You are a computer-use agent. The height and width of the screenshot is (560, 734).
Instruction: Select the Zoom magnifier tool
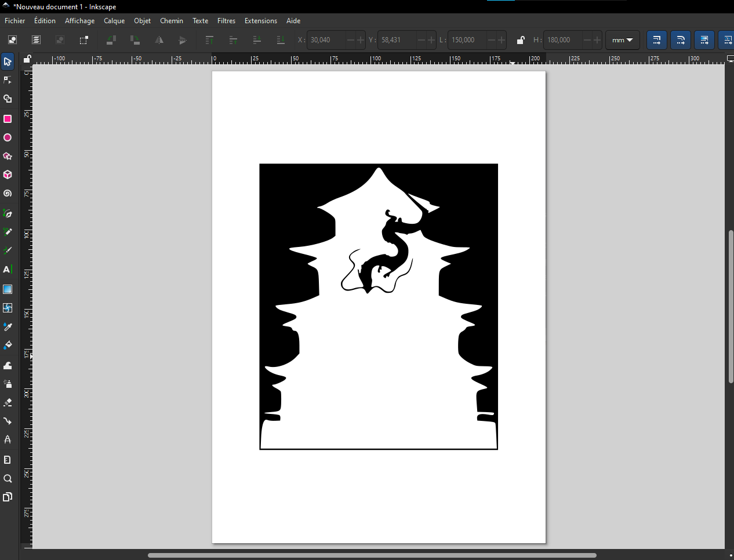pyautogui.click(x=8, y=479)
